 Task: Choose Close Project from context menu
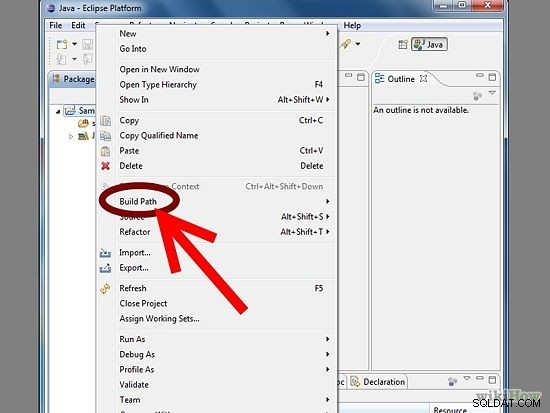pos(143,304)
